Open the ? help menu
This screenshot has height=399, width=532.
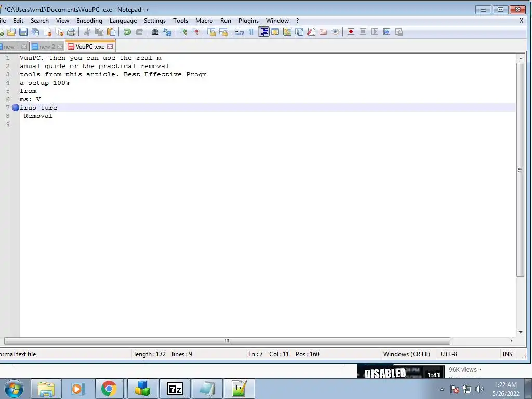click(298, 21)
